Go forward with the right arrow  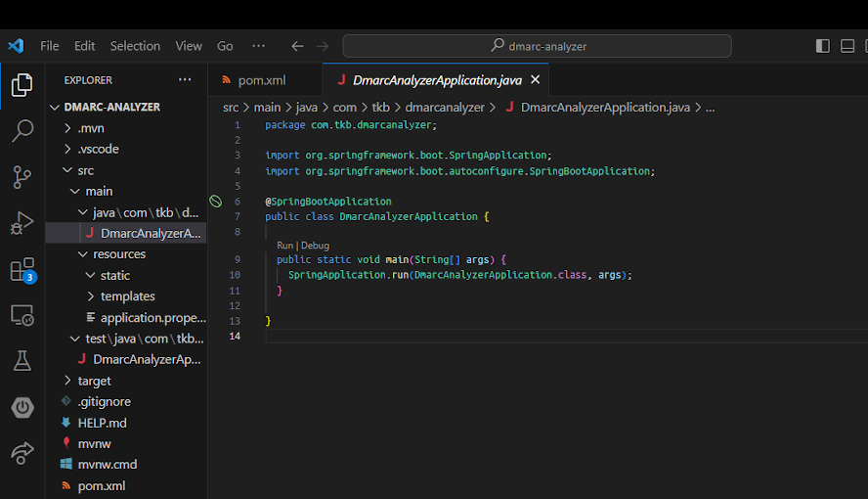(323, 46)
